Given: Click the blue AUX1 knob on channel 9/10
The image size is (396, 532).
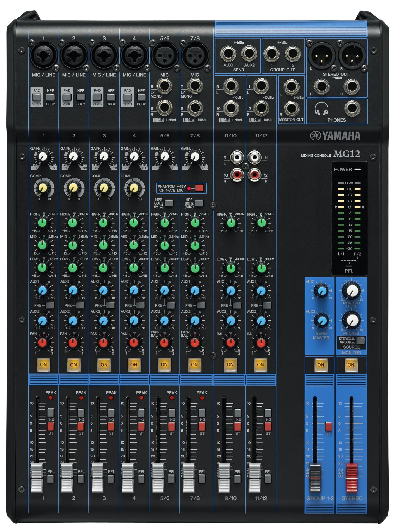Looking at the screenshot, I should click(x=231, y=291).
